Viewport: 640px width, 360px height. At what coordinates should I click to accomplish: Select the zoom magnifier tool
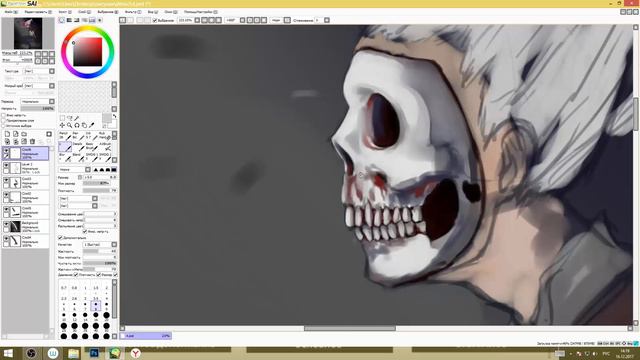click(x=70, y=125)
